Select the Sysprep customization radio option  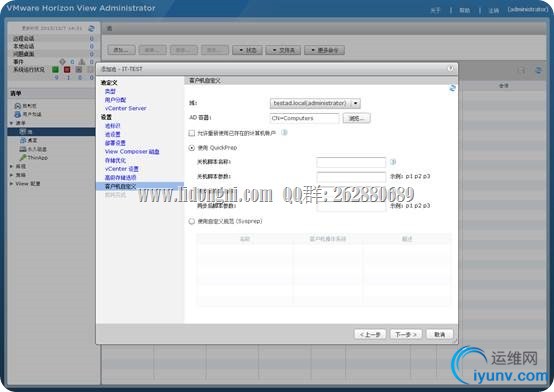(191, 221)
